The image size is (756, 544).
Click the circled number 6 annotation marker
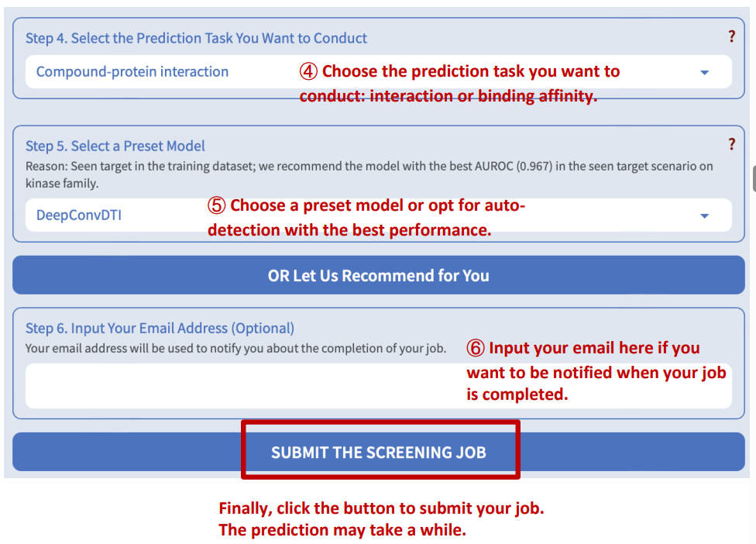(476, 349)
